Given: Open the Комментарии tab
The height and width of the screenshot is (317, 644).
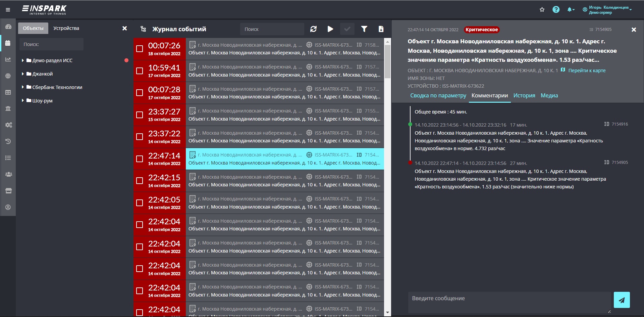Looking at the screenshot, I should tap(490, 96).
